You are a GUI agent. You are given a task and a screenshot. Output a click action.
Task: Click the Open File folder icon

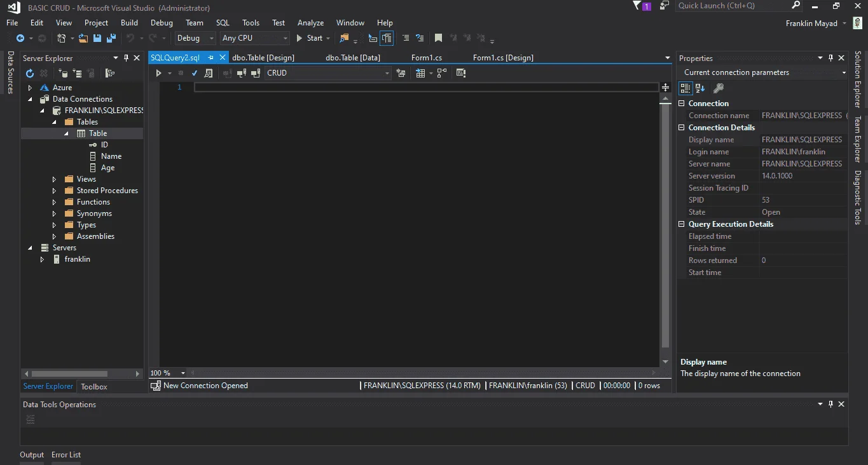coord(84,38)
